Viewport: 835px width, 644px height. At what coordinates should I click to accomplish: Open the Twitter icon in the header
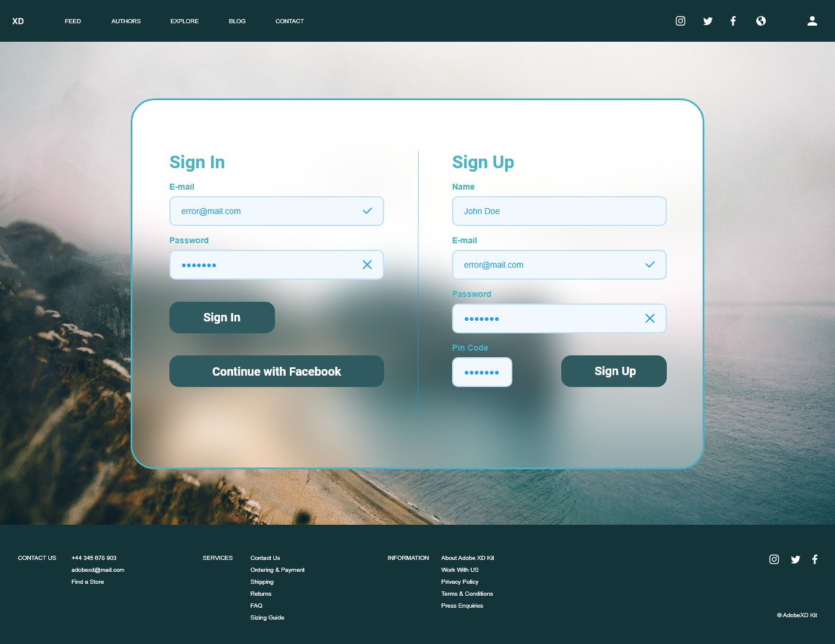[x=708, y=21]
